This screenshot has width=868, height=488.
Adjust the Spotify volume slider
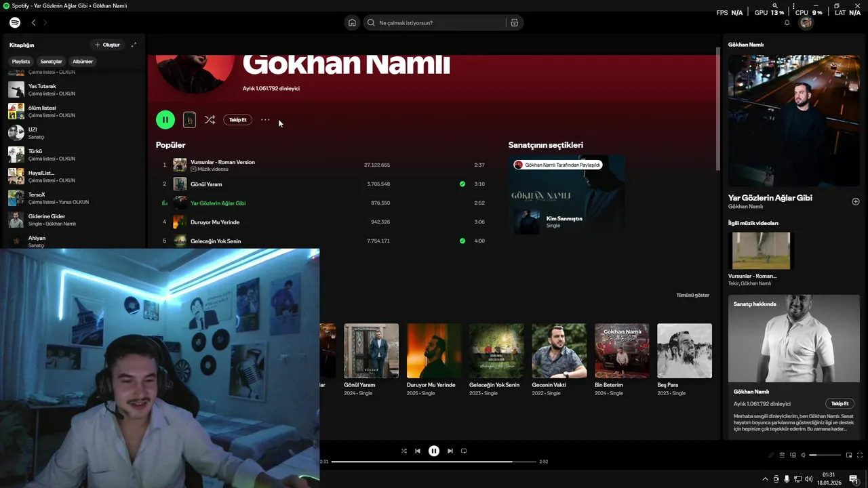(825, 455)
